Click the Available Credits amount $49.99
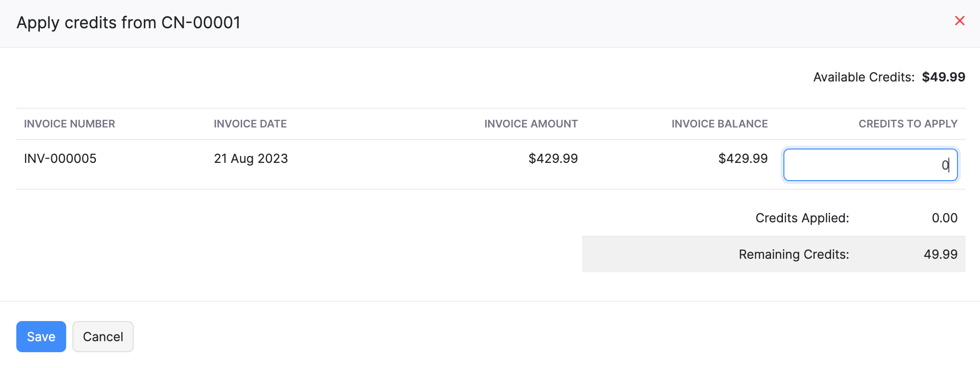Screen dimensions: 980x368 pos(943,77)
